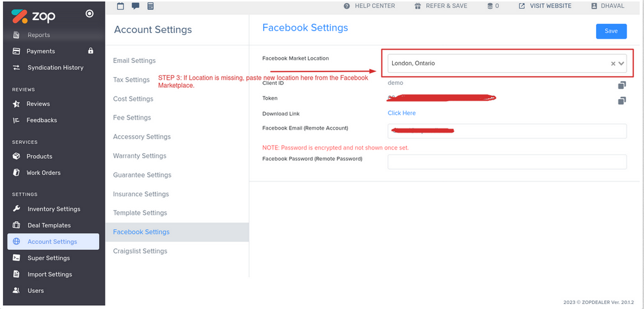This screenshot has height=309, width=644.
Task: Open Payments in sidebar
Action: coord(41,51)
